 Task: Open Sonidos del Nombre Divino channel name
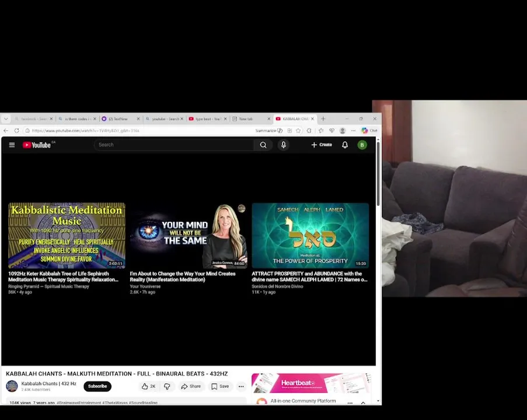click(277, 286)
